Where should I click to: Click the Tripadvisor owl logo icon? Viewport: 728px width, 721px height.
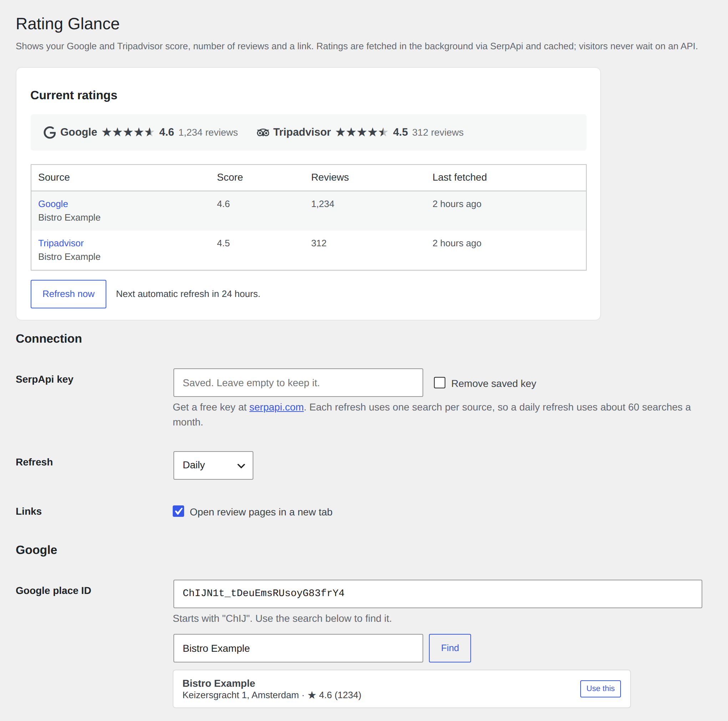(263, 132)
